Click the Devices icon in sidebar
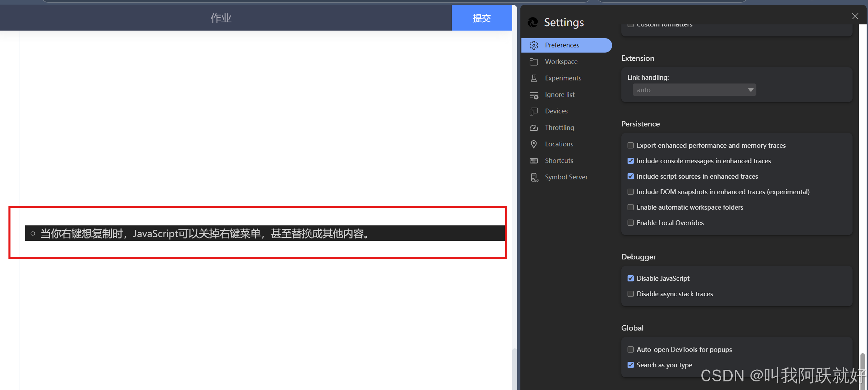The height and width of the screenshot is (390, 868). (533, 111)
